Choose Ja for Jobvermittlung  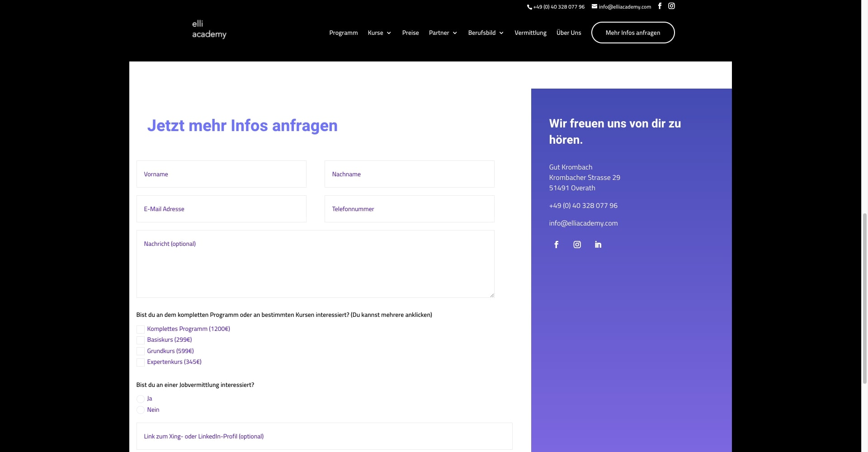click(141, 399)
